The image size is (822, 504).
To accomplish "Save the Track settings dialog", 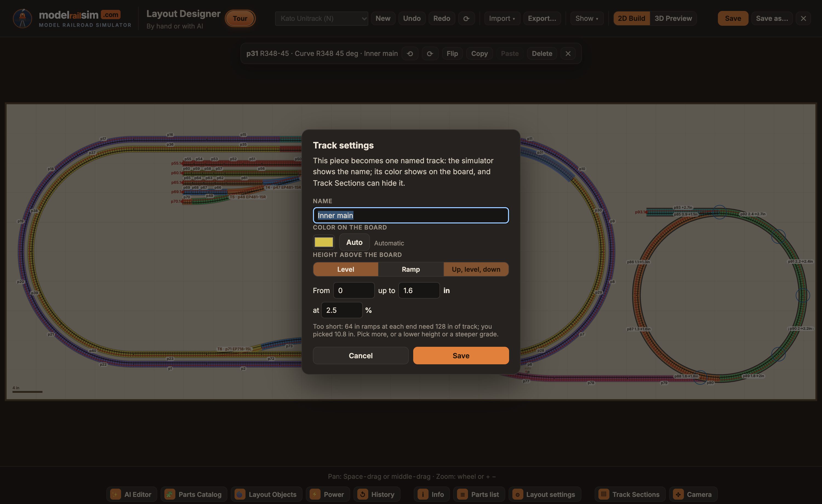I will 461,356.
